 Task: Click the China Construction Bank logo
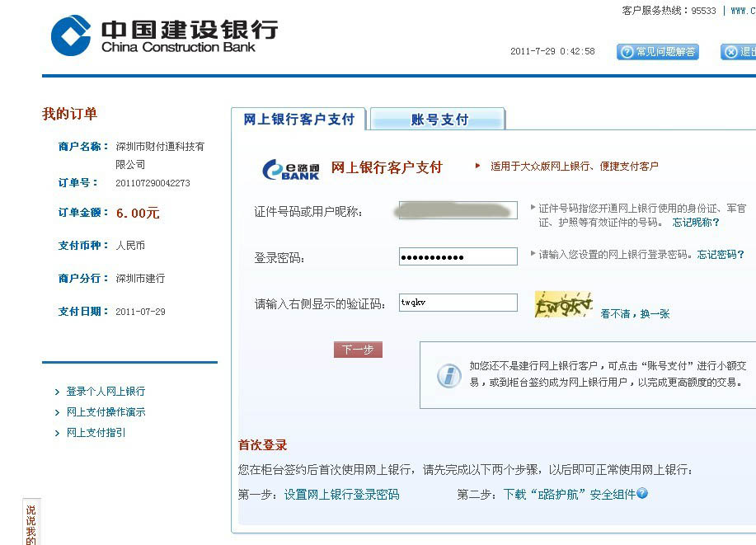pos(164,35)
